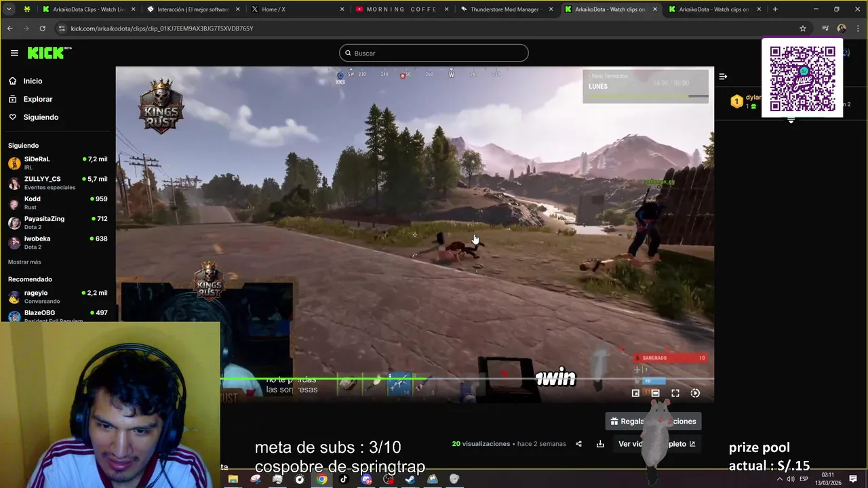Open the Windows notification center

click(x=853, y=479)
